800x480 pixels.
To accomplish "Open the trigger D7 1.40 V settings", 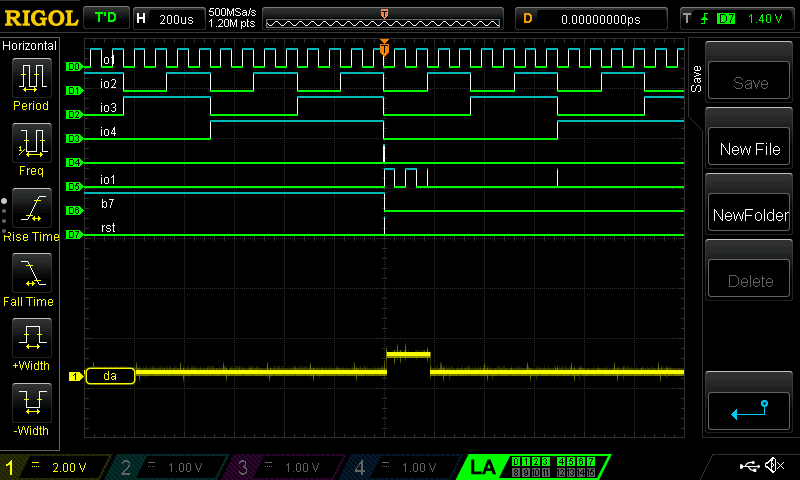I will click(734, 18).
